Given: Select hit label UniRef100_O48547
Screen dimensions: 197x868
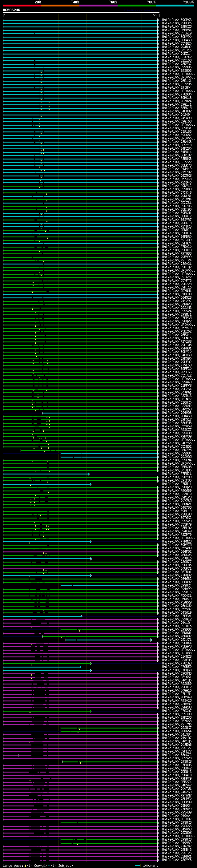Looking at the screenshot, I should pyautogui.click(x=177, y=785).
